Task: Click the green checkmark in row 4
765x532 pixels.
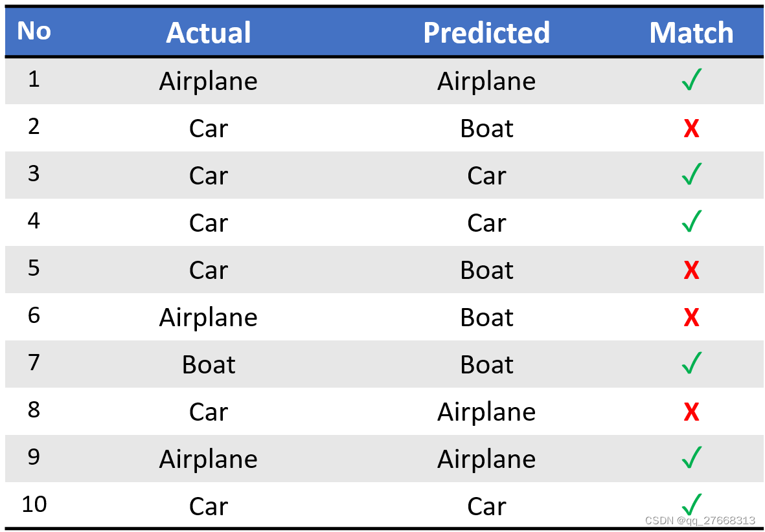Action: click(692, 221)
